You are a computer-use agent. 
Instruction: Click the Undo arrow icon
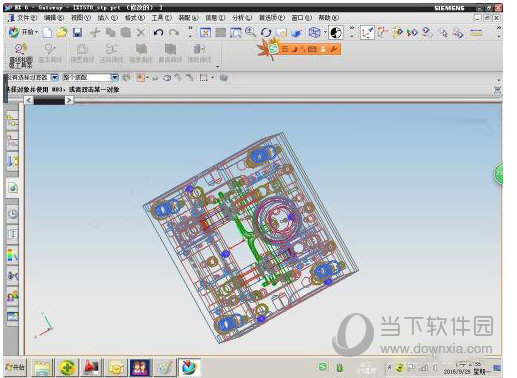pyautogui.click(x=158, y=32)
